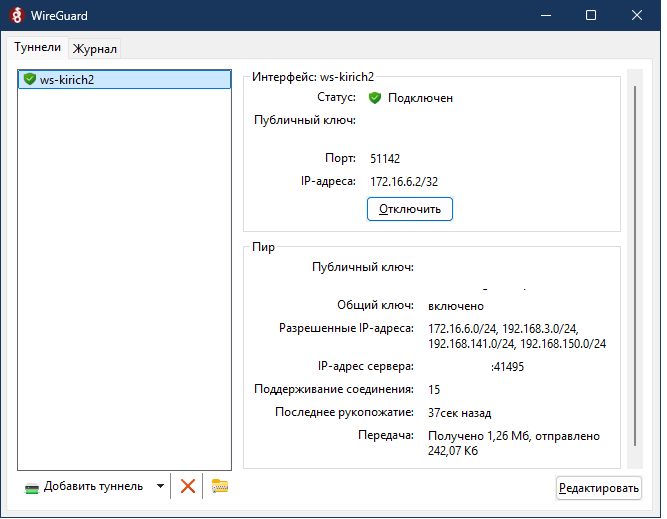Image resolution: width=667 pixels, height=519 pixels.
Task: Click the connected status shield icon
Action: click(x=375, y=98)
